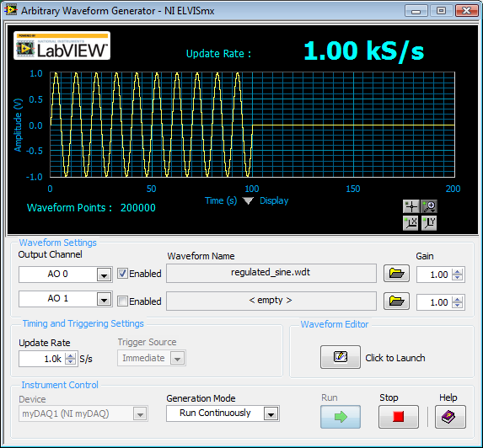The height and width of the screenshot is (448, 483).
Task: Click the Waveform Points 200000 value
Action: coord(138,208)
